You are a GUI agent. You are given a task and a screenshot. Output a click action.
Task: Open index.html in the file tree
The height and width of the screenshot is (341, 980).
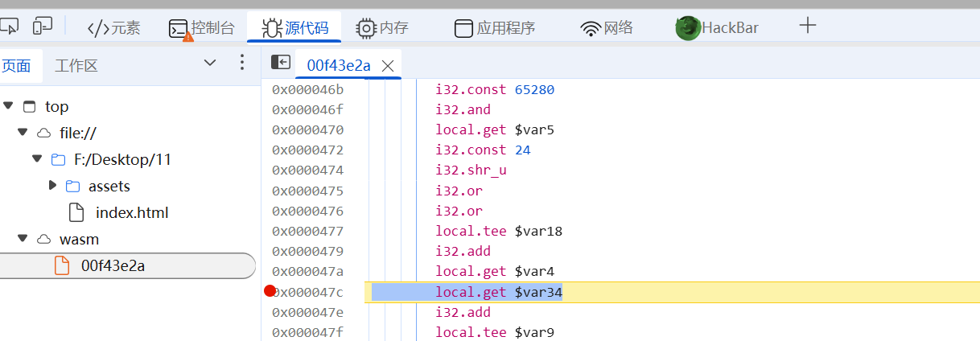[x=132, y=213]
